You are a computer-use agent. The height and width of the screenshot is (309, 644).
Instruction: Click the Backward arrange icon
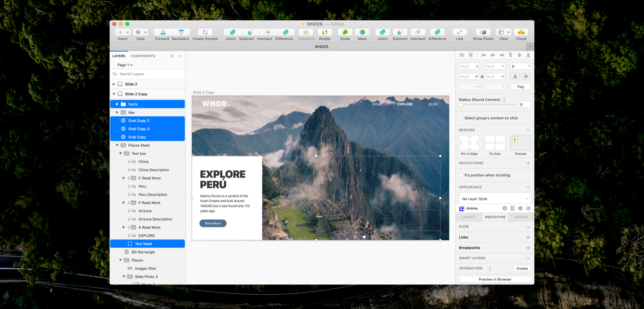click(x=180, y=32)
